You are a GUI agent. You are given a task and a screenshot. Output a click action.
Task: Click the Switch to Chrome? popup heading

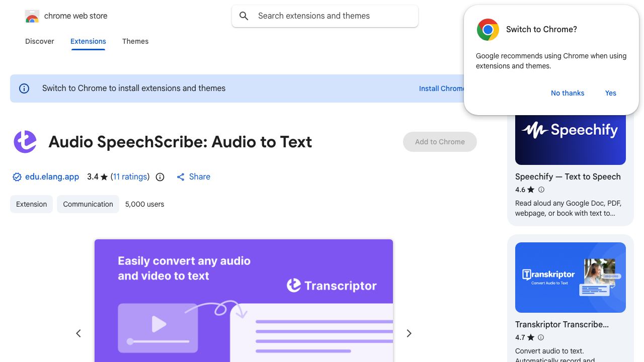pos(541,30)
